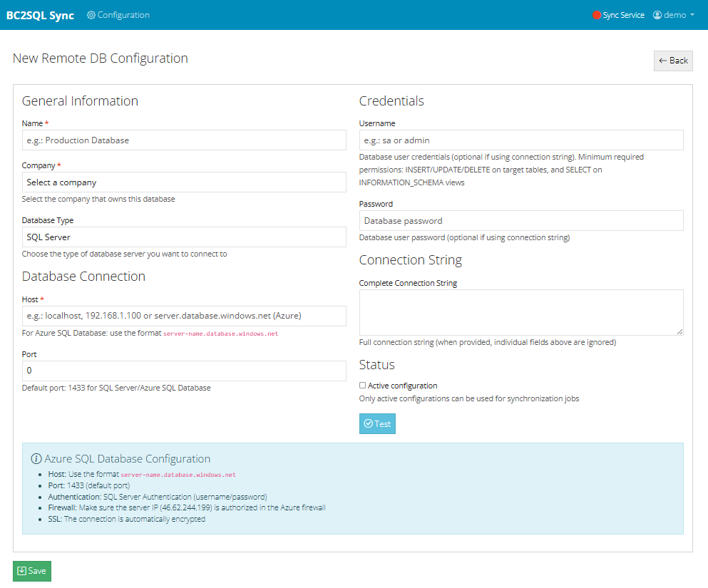Open the Company selection dropdown
Screen dimensions: 708x588
click(183, 182)
